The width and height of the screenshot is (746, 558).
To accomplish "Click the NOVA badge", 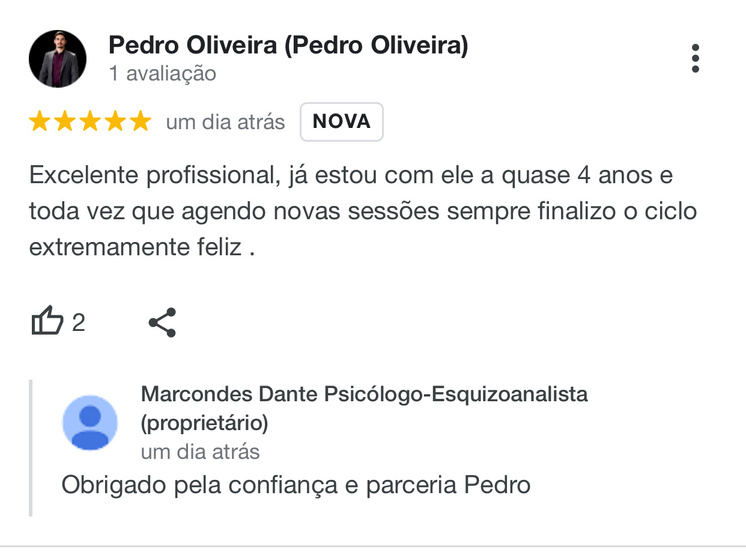I will (x=341, y=122).
